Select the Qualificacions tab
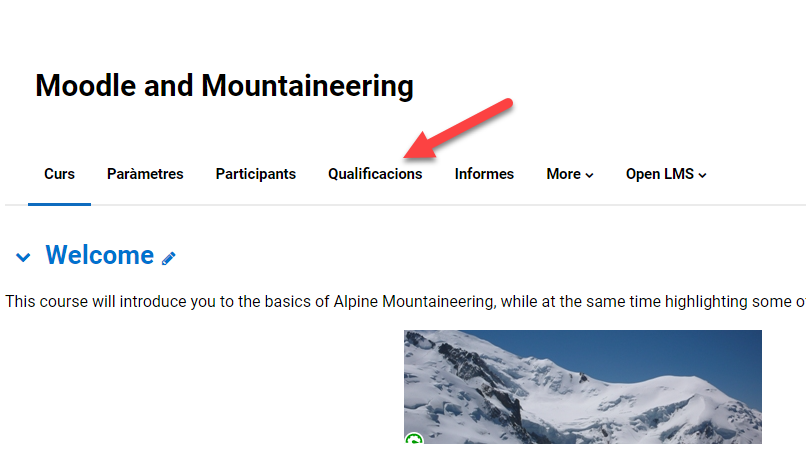This screenshot has width=806, height=455. (375, 174)
